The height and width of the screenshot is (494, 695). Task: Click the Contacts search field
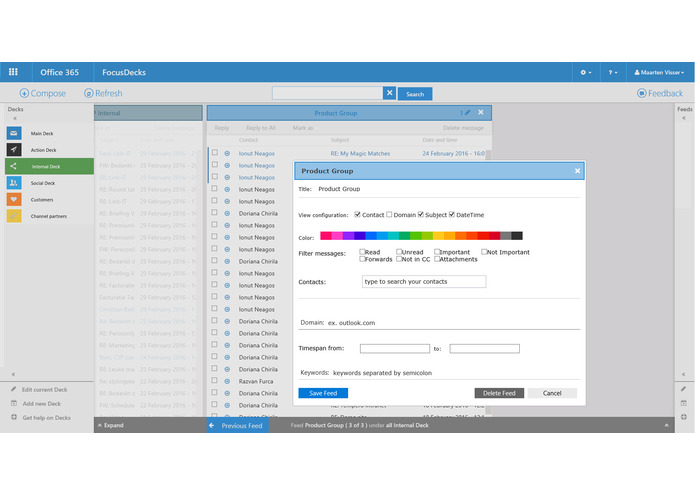point(424,281)
